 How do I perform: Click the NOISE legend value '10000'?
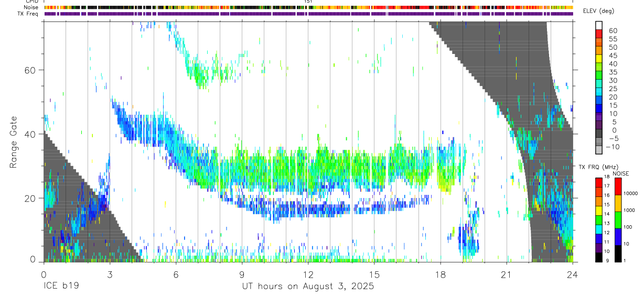(630, 194)
